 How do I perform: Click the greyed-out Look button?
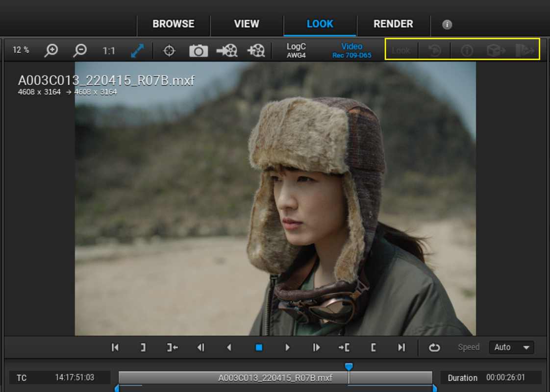tap(401, 50)
